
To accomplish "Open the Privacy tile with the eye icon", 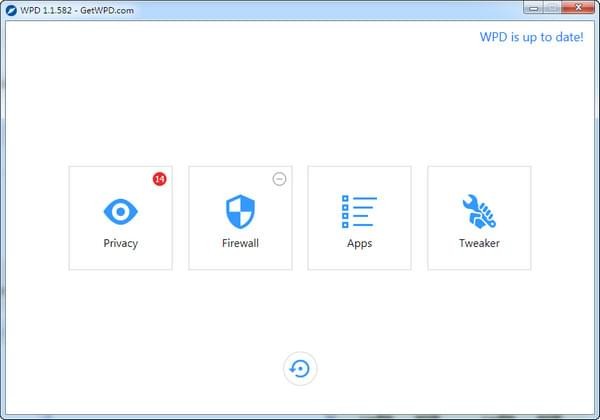I will tap(121, 218).
